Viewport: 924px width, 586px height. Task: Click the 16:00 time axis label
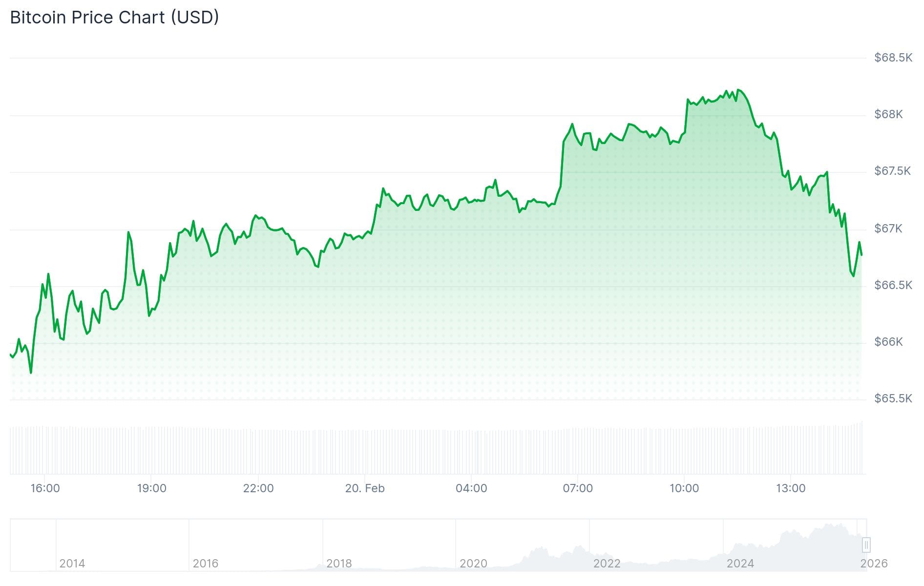tap(45, 488)
